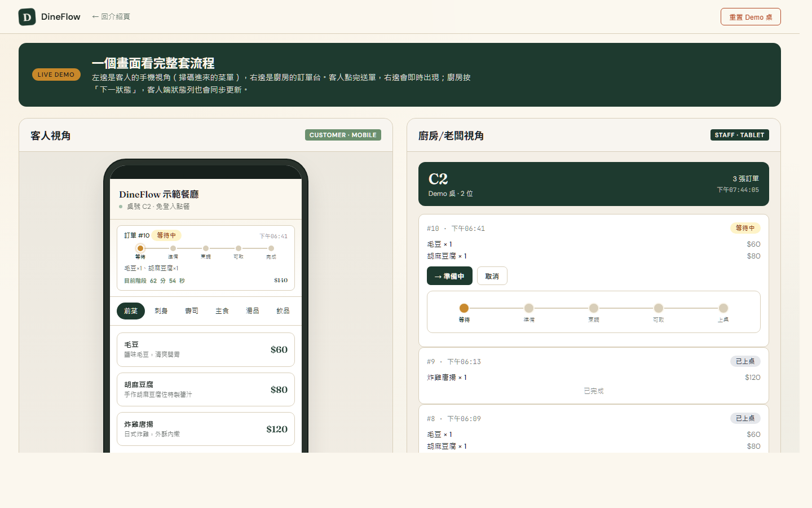Open the 壽司 menu tab
The width and height of the screenshot is (812, 508).
point(191,310)
